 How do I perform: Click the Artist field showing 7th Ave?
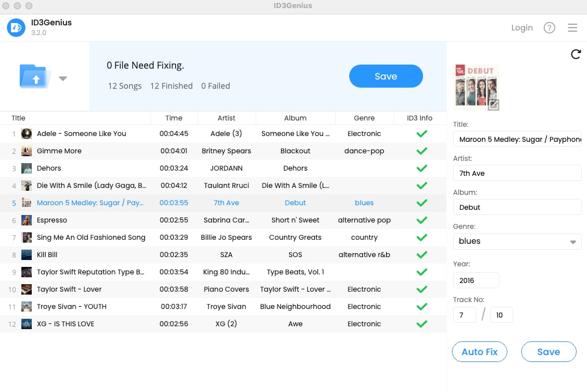coord(517,173)
